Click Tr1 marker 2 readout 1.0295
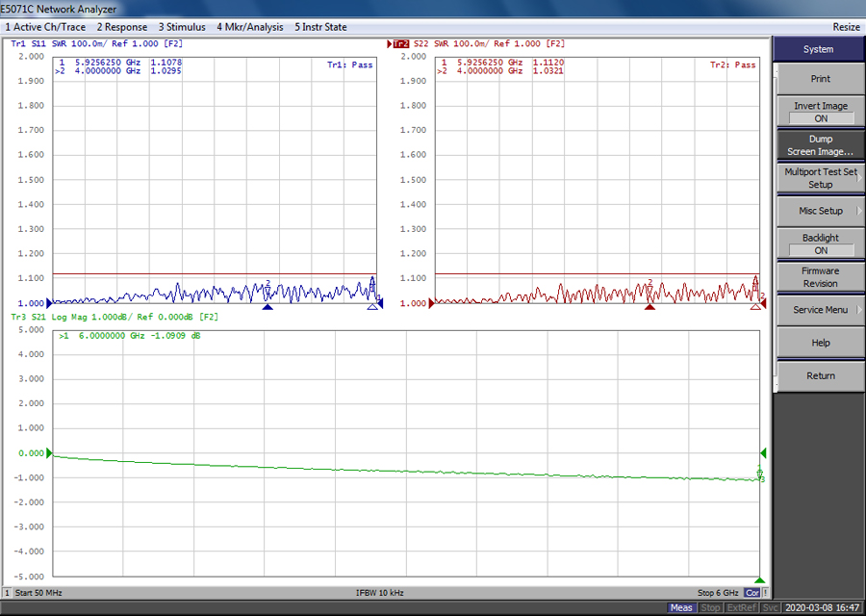 coord(166,70)
